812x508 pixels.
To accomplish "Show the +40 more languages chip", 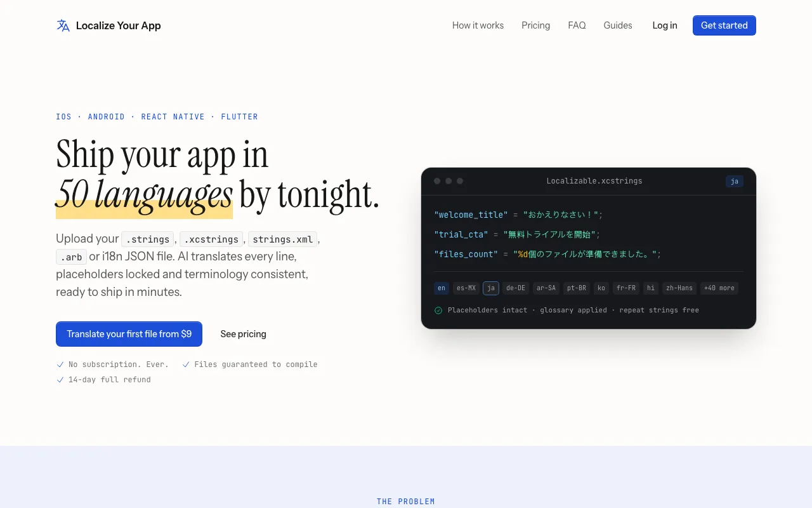I will point(719,288).
